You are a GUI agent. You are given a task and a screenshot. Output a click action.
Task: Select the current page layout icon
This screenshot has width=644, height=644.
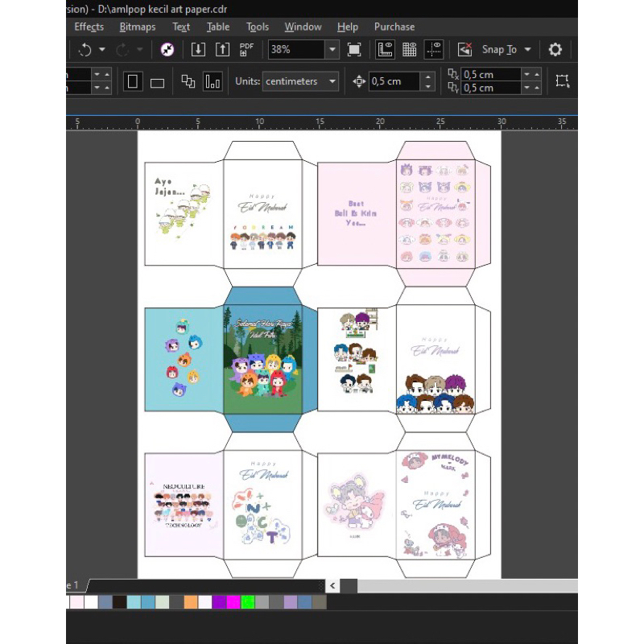(x=213, y=81)
